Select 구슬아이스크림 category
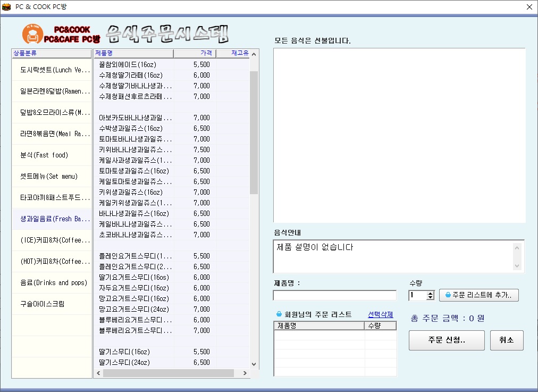Viewport: 538px width, 392px height. [52, 304]
